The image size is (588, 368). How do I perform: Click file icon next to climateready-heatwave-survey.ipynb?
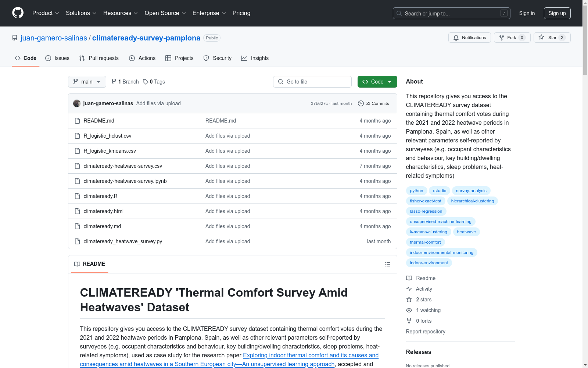click(x=77, y=181)
